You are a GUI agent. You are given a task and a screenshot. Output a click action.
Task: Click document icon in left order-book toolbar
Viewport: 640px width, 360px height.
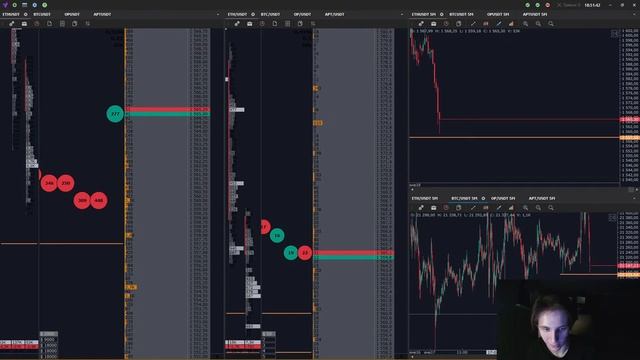[x=49, y=24]
